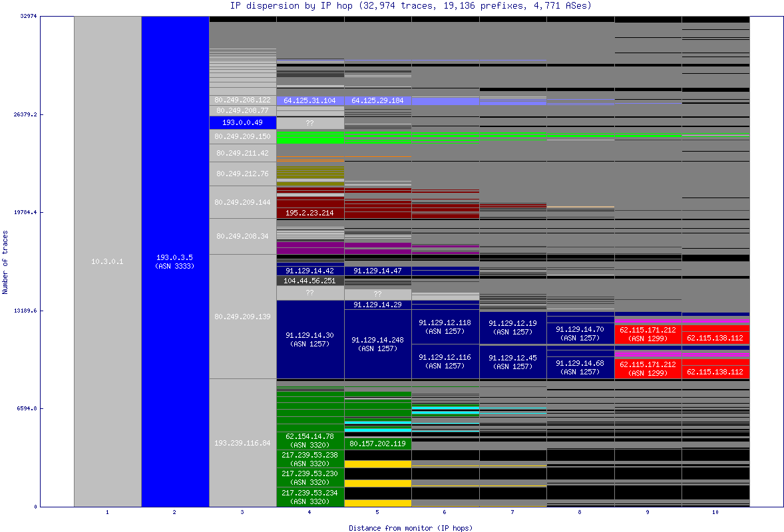Select the 10.3.0.1 first hop block
Viewport: 784px width, 532px height.
(x=106, y=261)
